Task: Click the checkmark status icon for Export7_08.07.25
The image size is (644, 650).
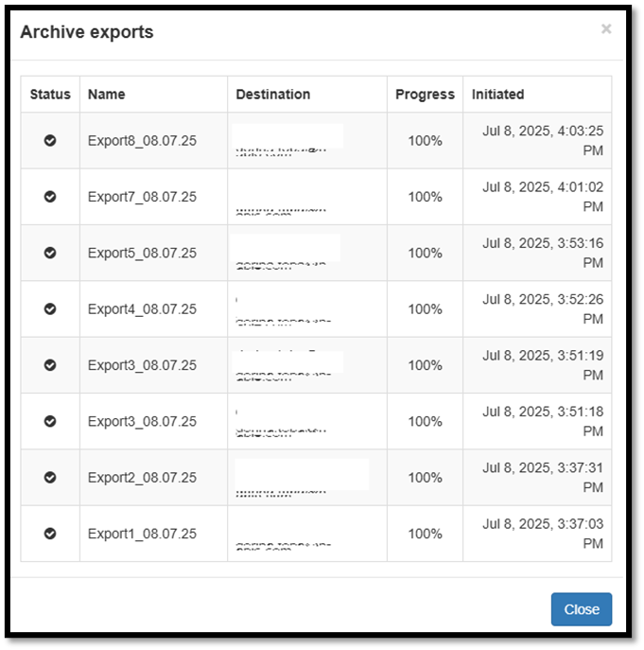Action: coord(50,197)
